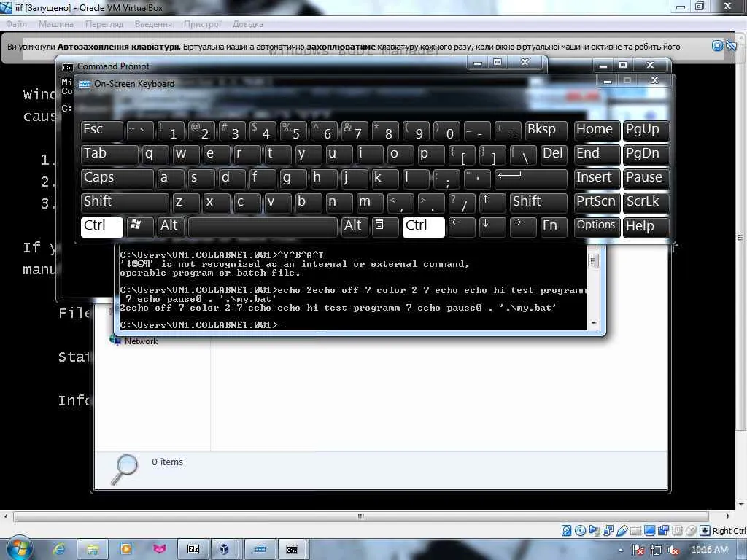Click the Del key
Screen dimensions: 747x560
pos(554,155)
